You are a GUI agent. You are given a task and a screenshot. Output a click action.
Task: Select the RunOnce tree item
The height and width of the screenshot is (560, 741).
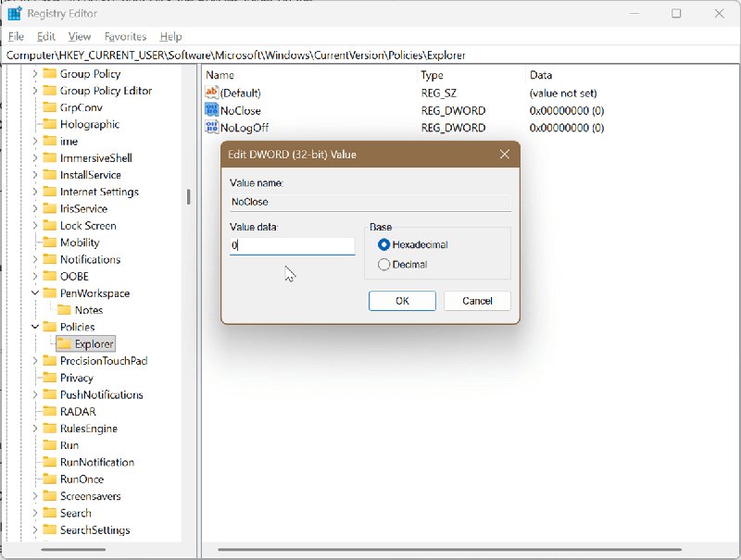82,479
